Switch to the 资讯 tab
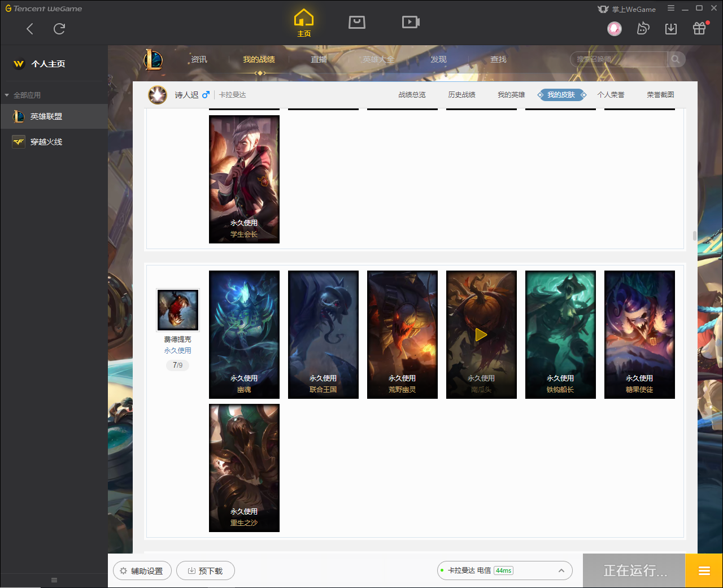This screenshot has width=723, height=588. [x=199, y=59]
